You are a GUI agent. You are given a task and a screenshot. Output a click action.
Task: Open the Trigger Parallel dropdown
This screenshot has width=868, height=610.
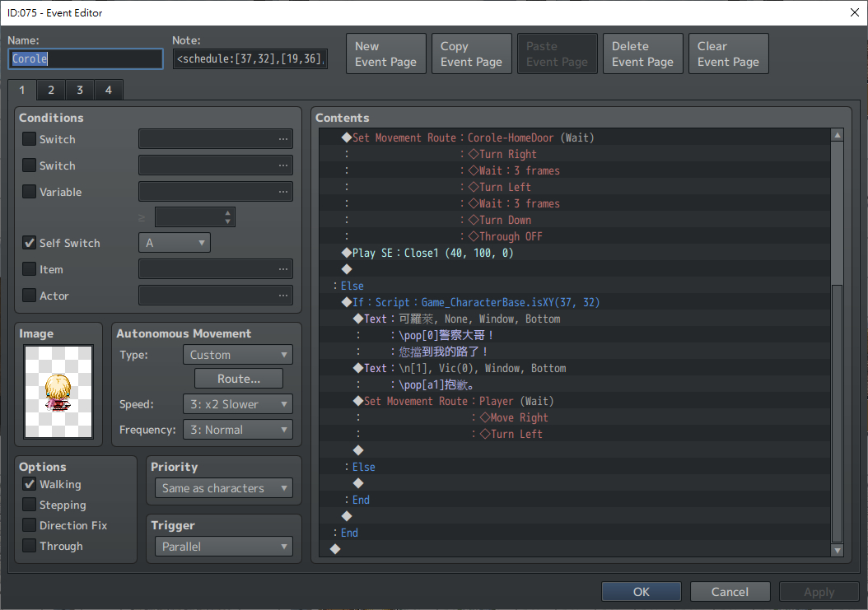pyautogui.click(x=224, y=547)
